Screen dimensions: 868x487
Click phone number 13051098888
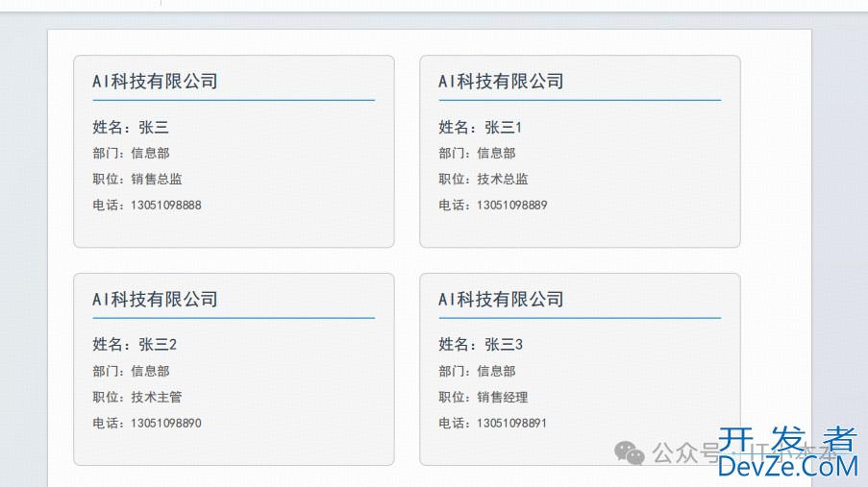point(166,205)
